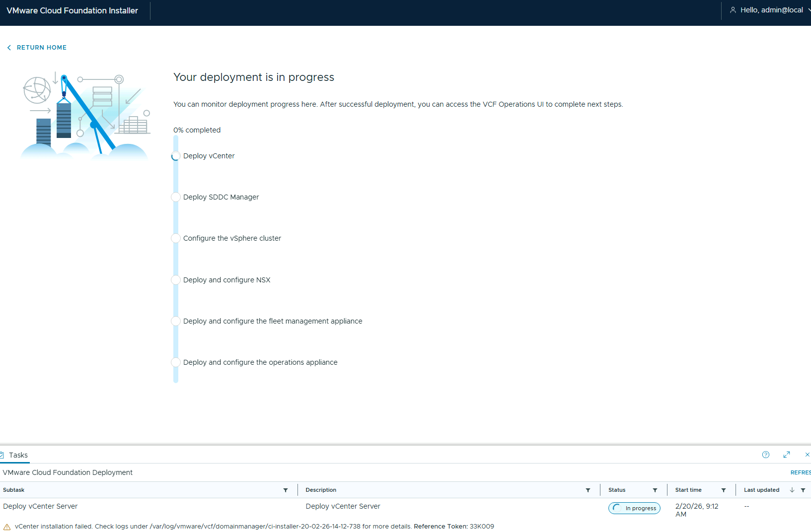
Task: Click the Your deployment is in progress heading
Action: pos(254,77)
